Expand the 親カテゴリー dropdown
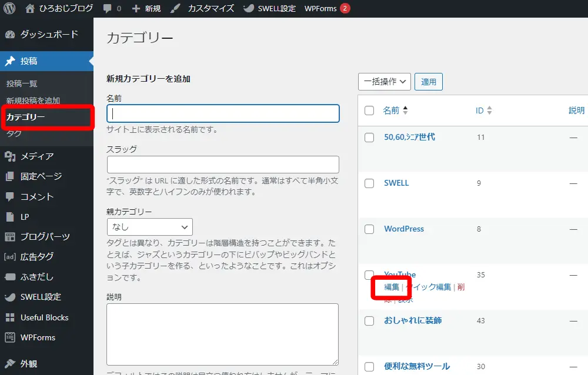The width and height of the screenshot is (588, 375). click(149, 227)
